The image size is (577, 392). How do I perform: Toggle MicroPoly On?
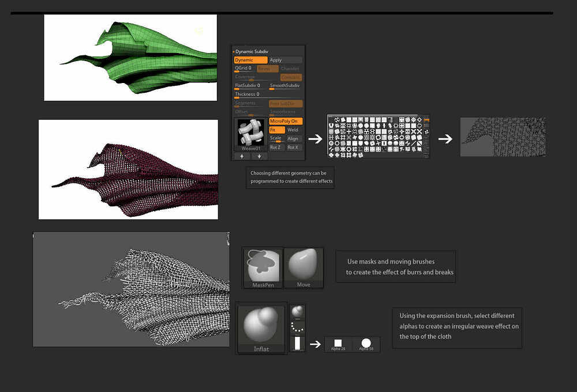pyautogui.click(x=286, y=121)
